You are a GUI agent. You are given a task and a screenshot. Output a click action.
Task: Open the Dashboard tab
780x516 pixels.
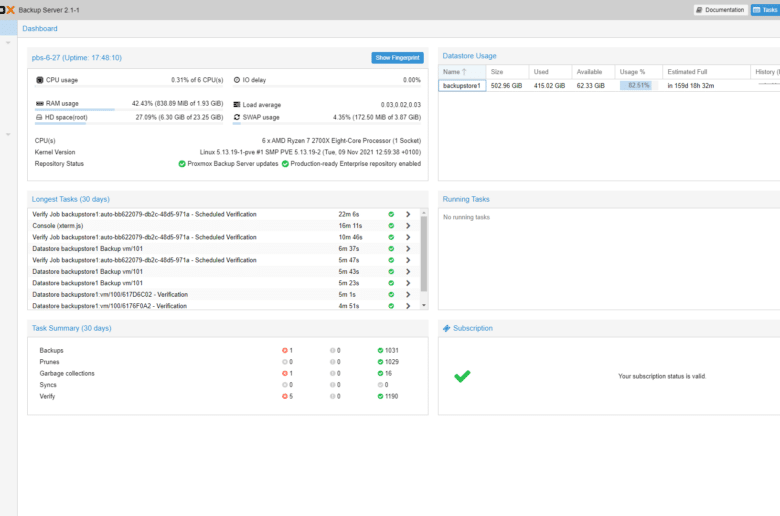40,29
